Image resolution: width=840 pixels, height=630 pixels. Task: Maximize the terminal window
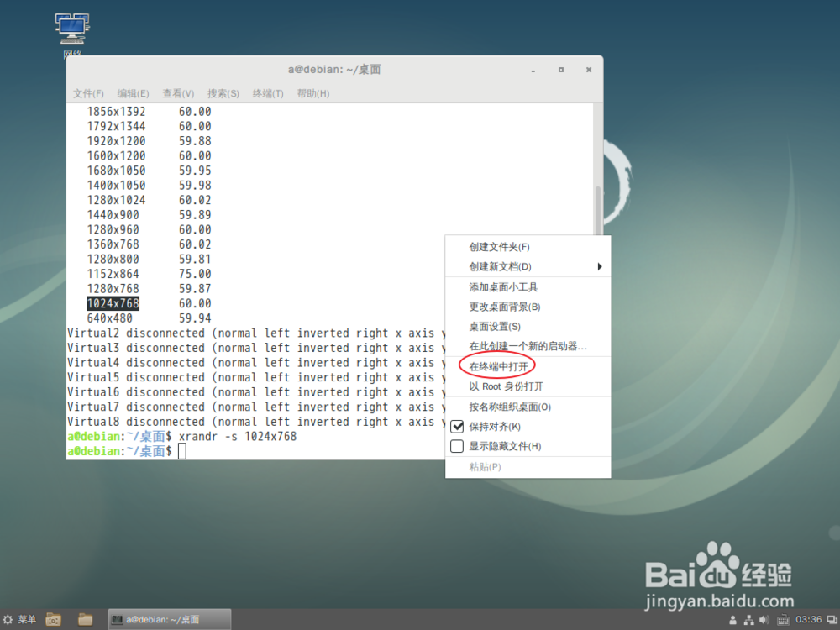click(561, 70)
